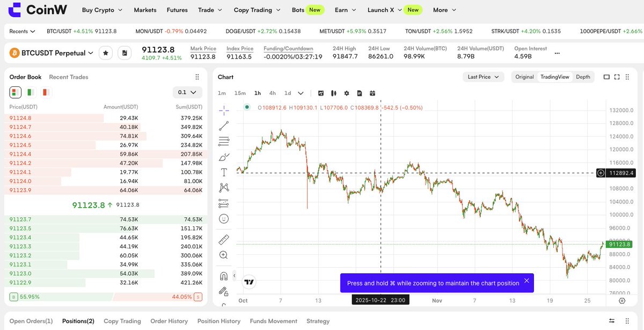
Task: Click the 91123.7 bid price row
Action: (x=106, y=219)
